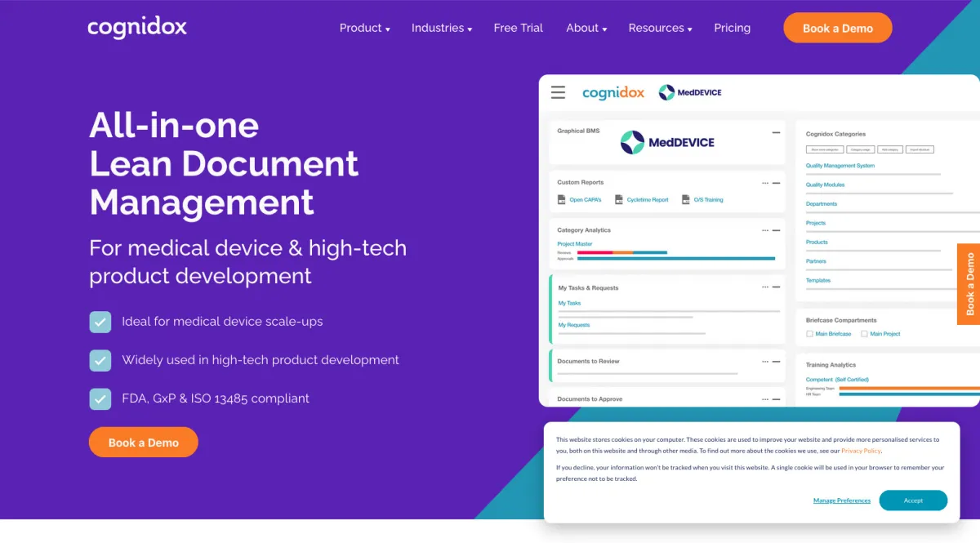Open the Templates category
The image size is (980, 543).
point(818,280)
